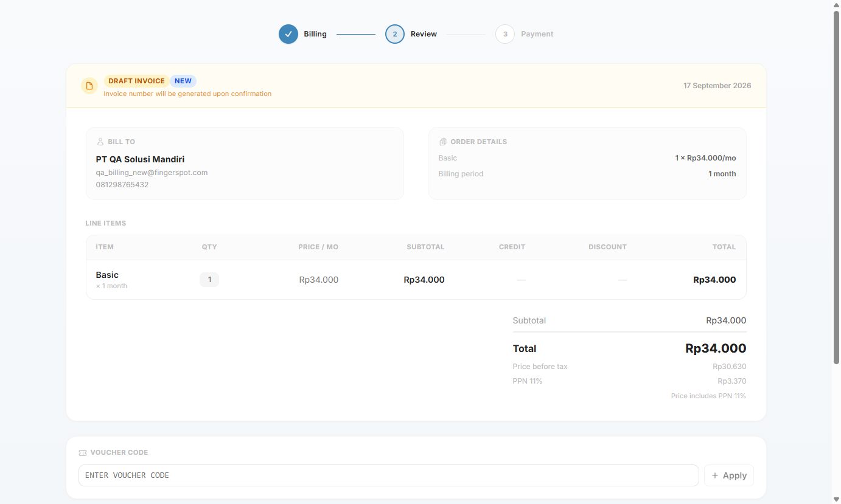Screen dimensions: 841x504
Task: Click the Basic line item name
Action: 107,275
